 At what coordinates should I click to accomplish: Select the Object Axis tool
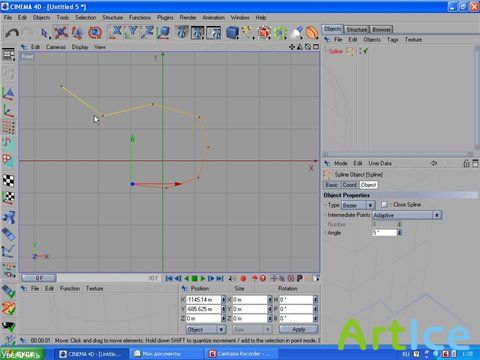(x=8, y=110)
